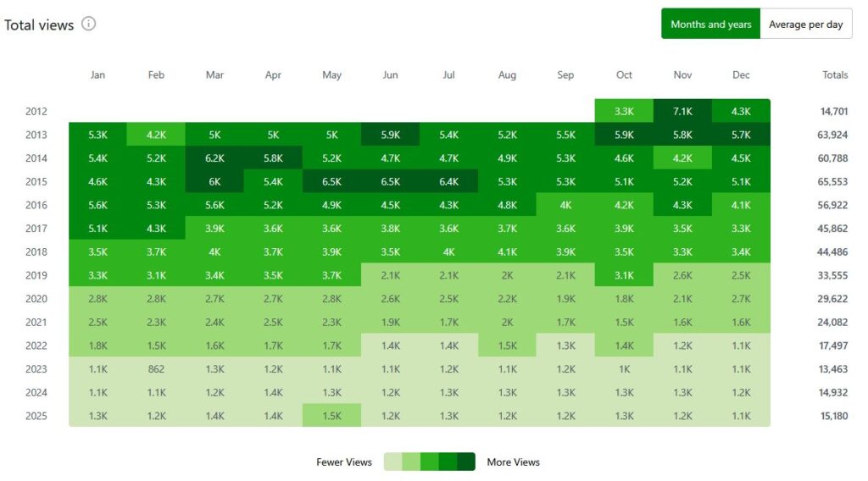Click the "More Views" legend label

[513, 462]
